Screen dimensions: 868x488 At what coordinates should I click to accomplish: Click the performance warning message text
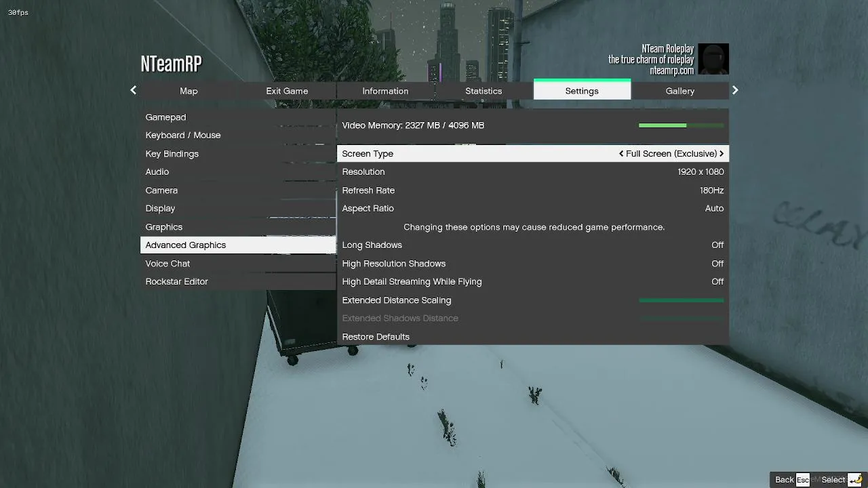click(534, 227)
